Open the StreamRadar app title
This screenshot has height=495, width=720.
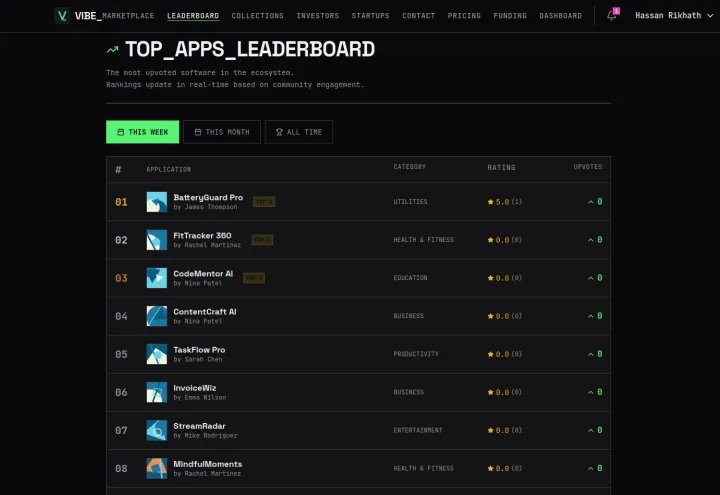pos(199,426)
